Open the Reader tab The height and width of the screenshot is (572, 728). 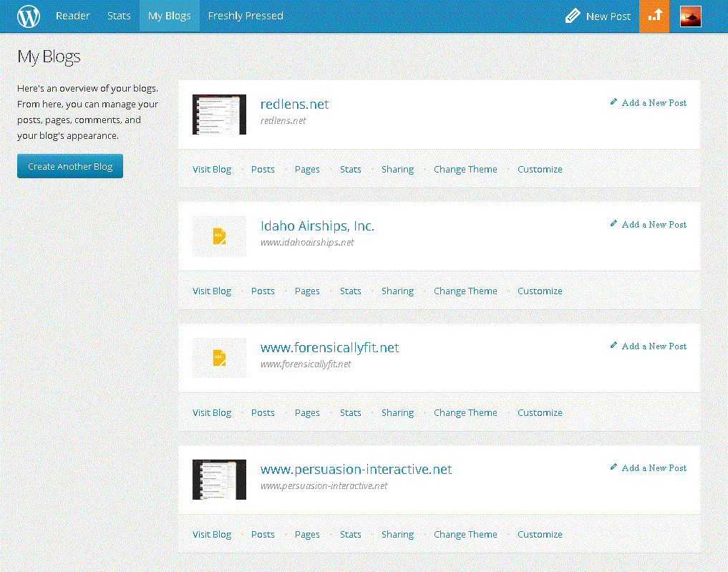click(72, 16)
